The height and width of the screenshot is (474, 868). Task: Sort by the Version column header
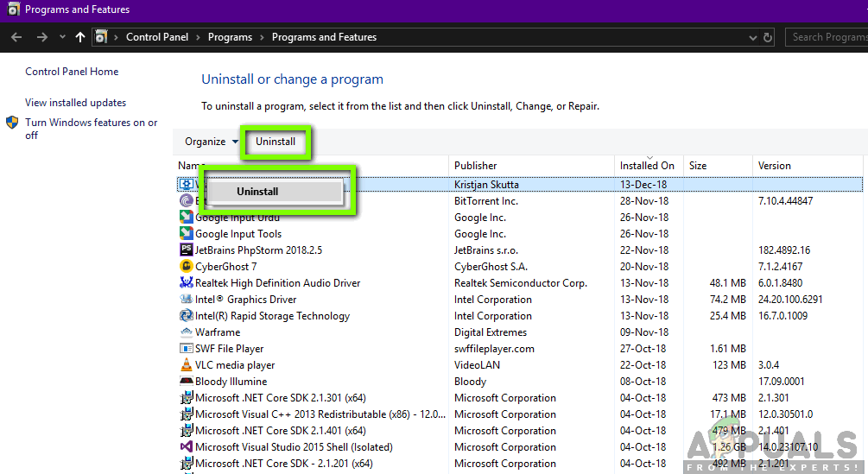tap(775, 166)
